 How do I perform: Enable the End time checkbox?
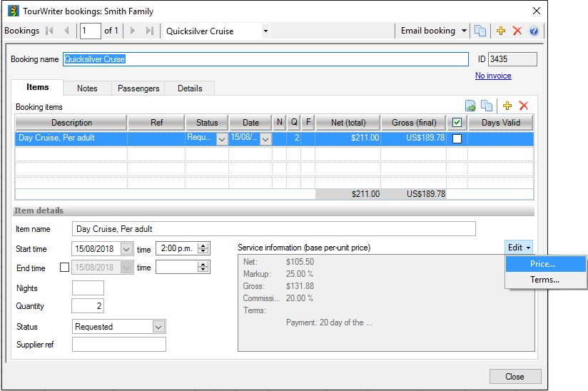point(65,268)
